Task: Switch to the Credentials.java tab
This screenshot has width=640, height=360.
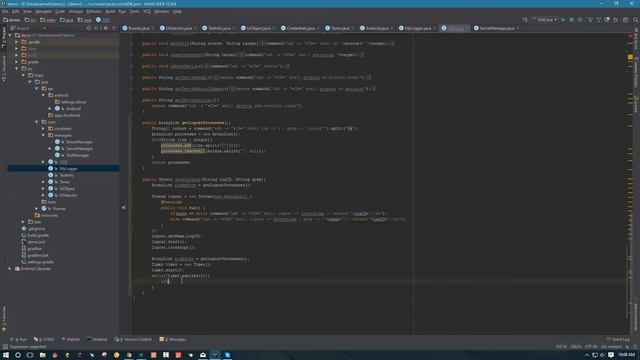Action: click(x=301, y=28)
